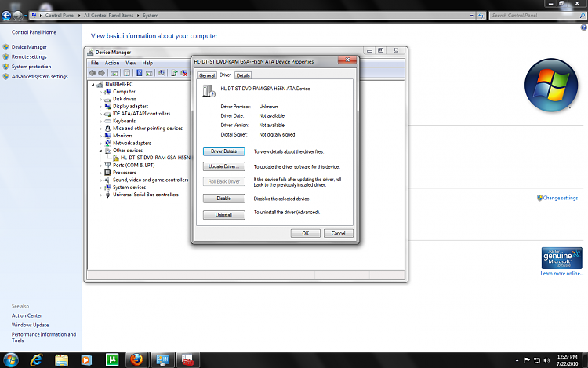This screenshot has width=588, height=368.
Task: Open Windows Media Player taskbar icon
Action: tap(86, 360)
